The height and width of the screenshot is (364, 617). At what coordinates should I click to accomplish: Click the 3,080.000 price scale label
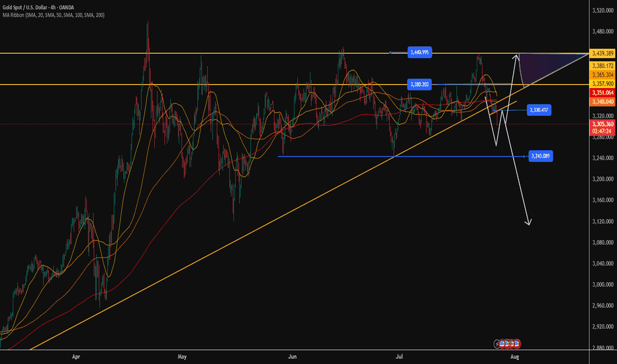[x=603, y=242]
